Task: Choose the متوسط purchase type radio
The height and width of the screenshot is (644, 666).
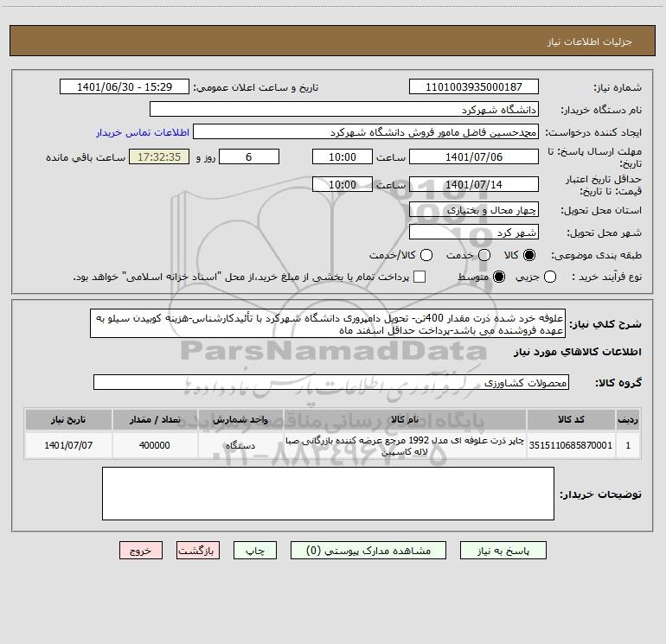Action: coord(499,277)
